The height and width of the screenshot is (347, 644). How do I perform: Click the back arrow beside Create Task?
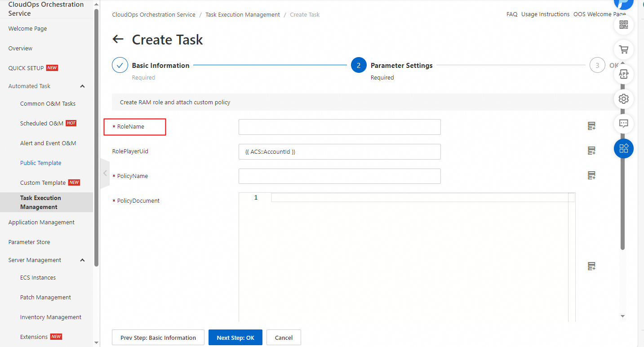click(118, 39)
